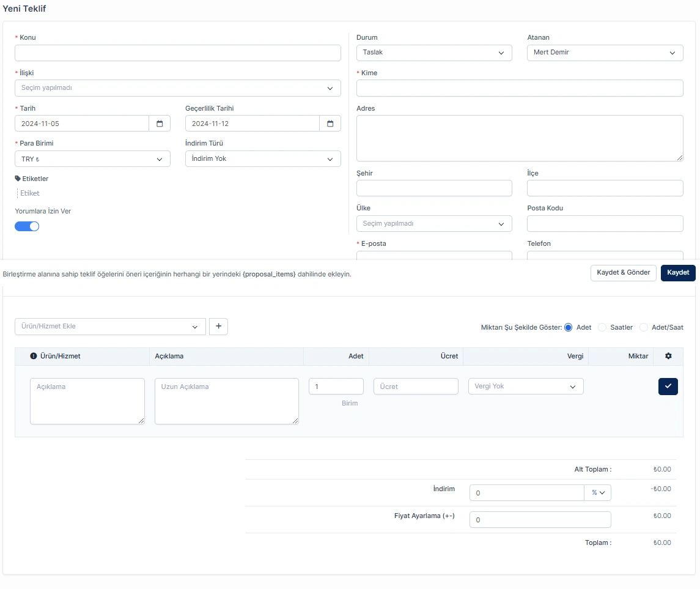Click the {proposal_items} merge field text
Screen dimensions: 700x589
pyautogui.click(x=269, y=274)
